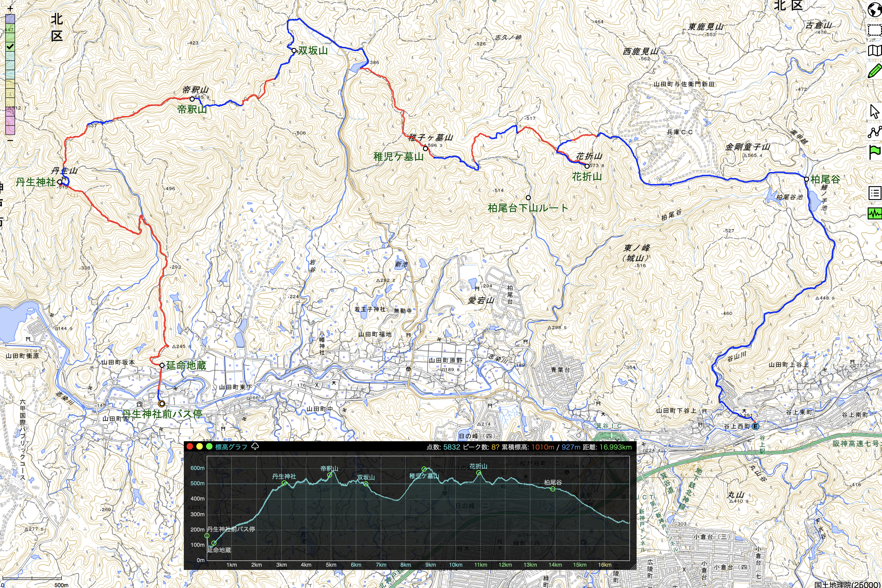Click the 帝釈山 peak marker on graph
882x588 pixels.
(330, 475)
